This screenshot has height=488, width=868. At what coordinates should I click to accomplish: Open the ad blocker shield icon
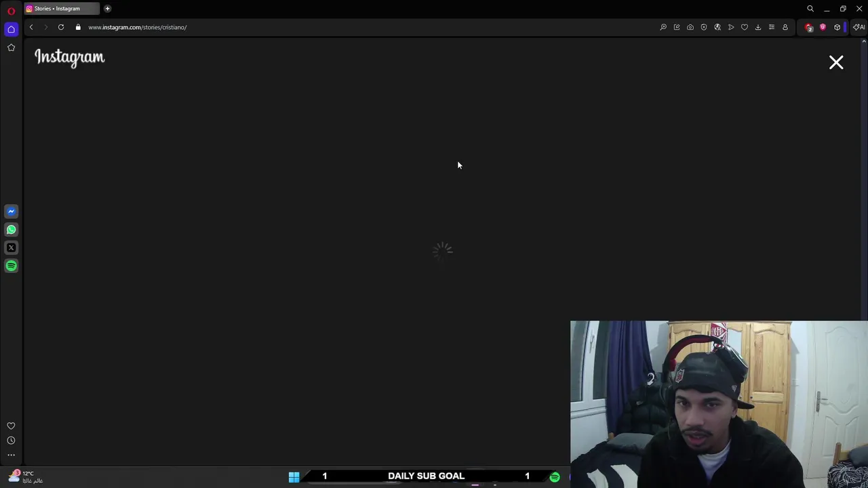[704, 27]
